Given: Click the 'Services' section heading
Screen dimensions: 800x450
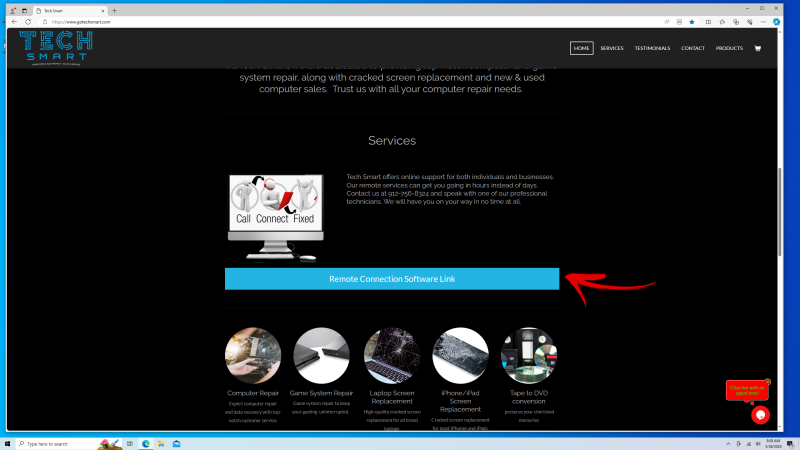Looking at the screenshot, I should click(392, 140).
